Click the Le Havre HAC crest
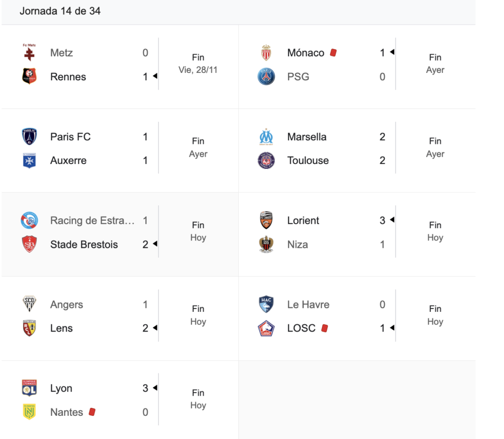The width and height of the screenshot is (504, 439). click(x=266, y=304)
